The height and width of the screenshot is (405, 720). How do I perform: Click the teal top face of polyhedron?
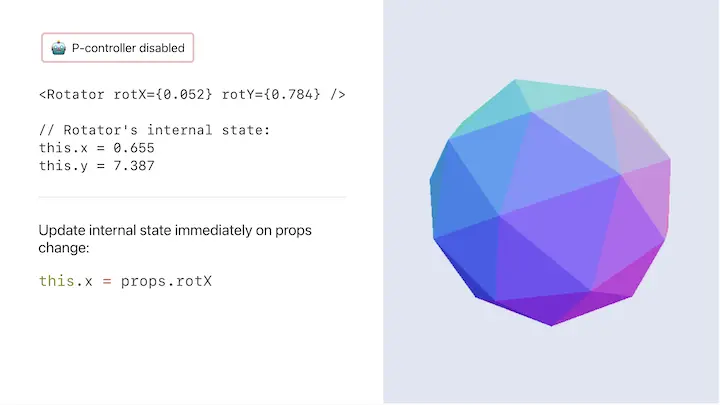pos(558,94)
